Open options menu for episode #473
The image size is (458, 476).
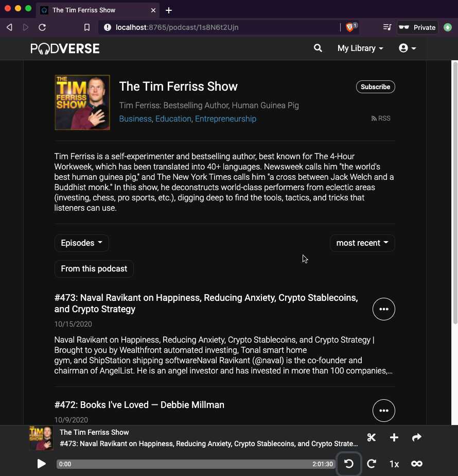(384, 309)
